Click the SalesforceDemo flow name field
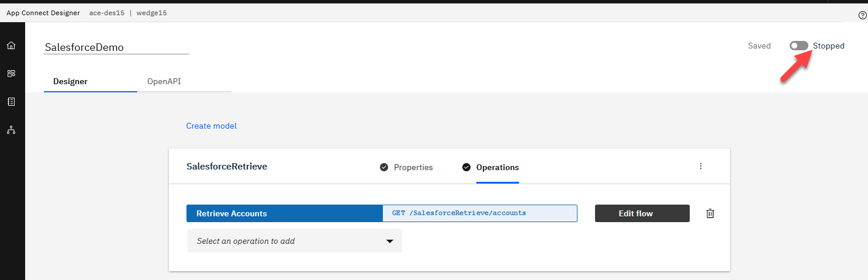The image size is (868, 280). [116, 47]
